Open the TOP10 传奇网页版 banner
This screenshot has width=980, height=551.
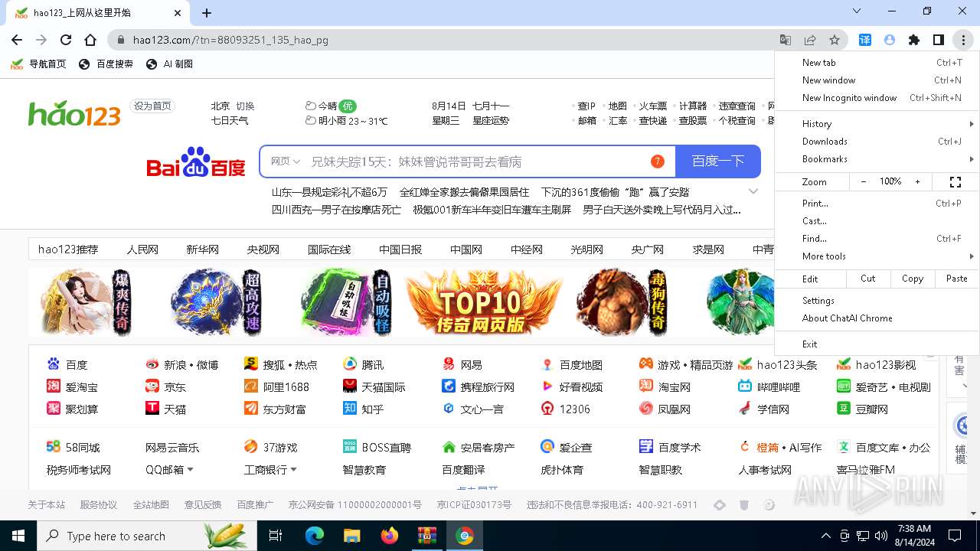tap(484, 302)
